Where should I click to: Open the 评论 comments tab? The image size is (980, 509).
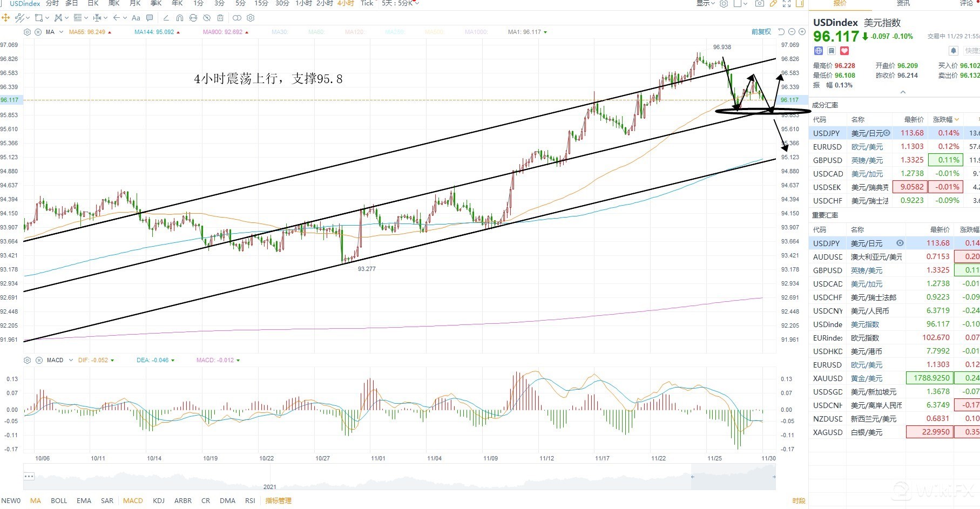[967, 3]
